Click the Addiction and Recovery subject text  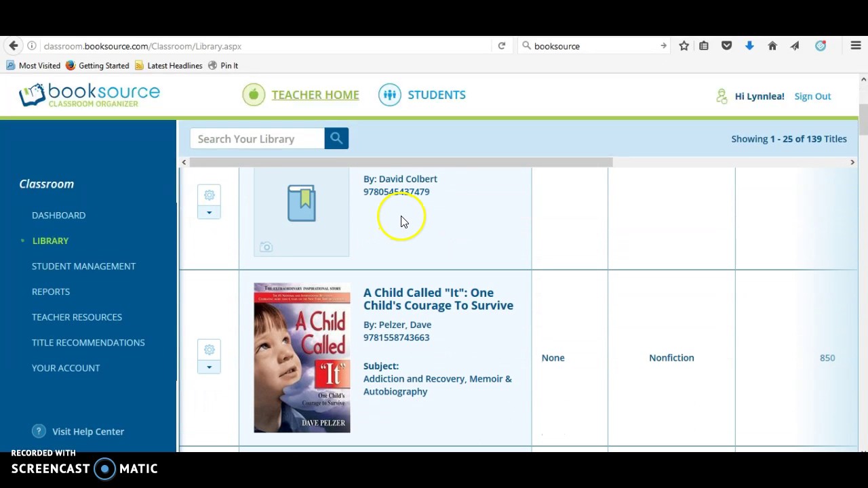point(437,385)
